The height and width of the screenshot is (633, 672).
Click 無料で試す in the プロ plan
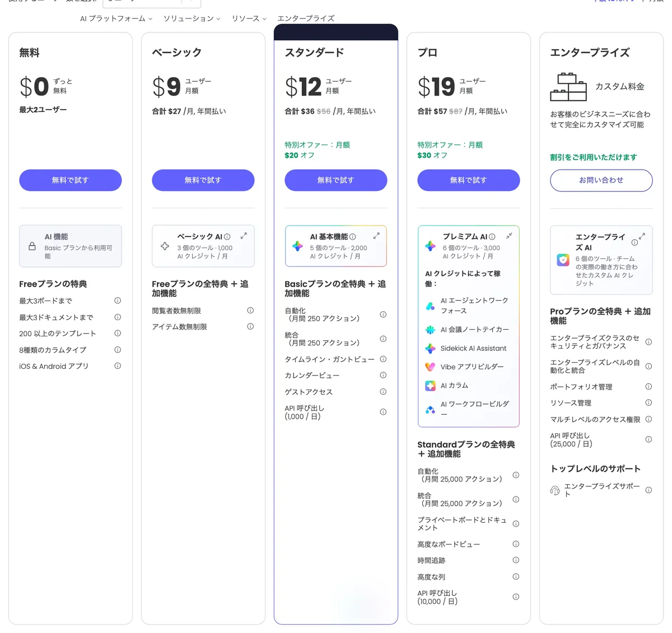[469, 180]
